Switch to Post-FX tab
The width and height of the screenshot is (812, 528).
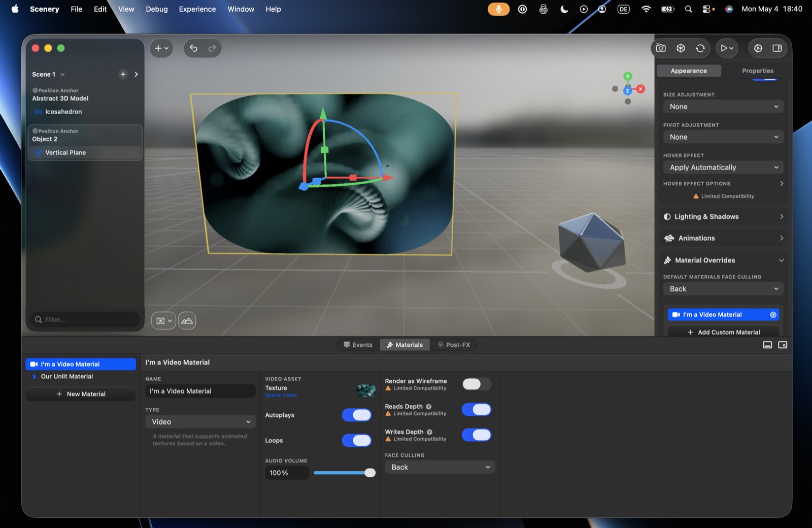click(454, 345)
